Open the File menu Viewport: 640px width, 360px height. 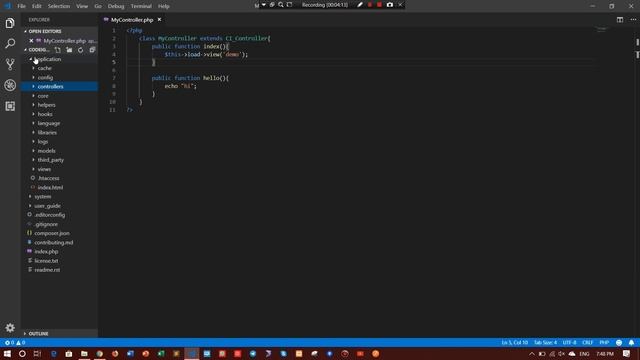pyautogui.click(x=22, y=6)
